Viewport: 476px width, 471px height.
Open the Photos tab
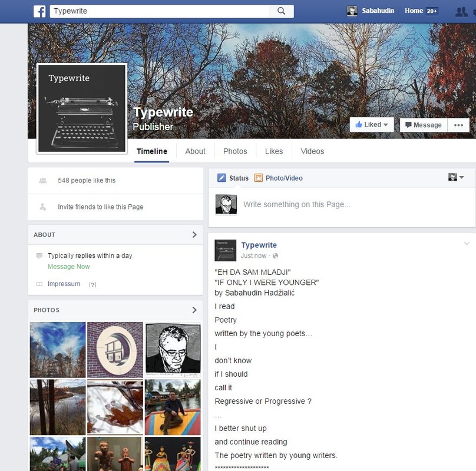click(x=235, y=151)
